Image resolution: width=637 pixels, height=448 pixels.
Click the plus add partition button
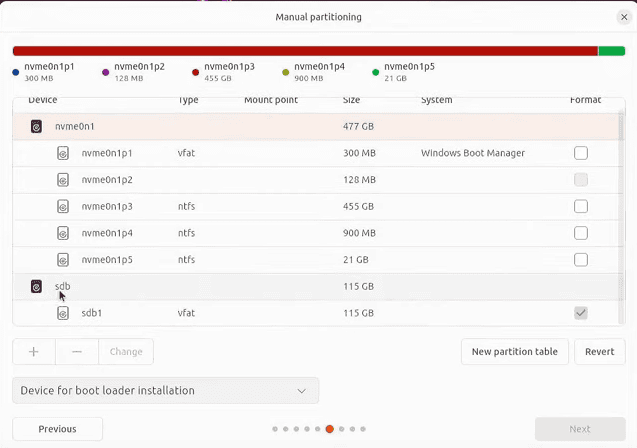click(x=34, y=352)
